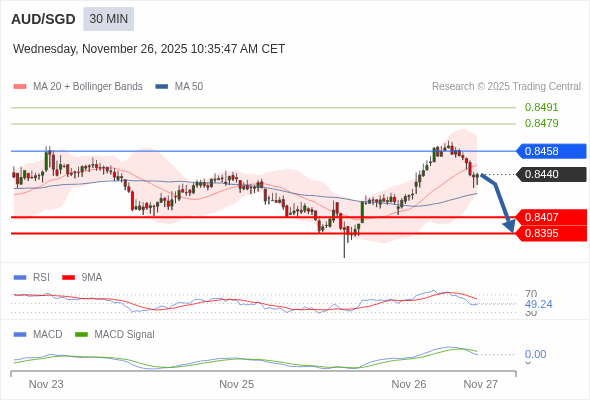Select the AUD/SGD pair title

43,19
